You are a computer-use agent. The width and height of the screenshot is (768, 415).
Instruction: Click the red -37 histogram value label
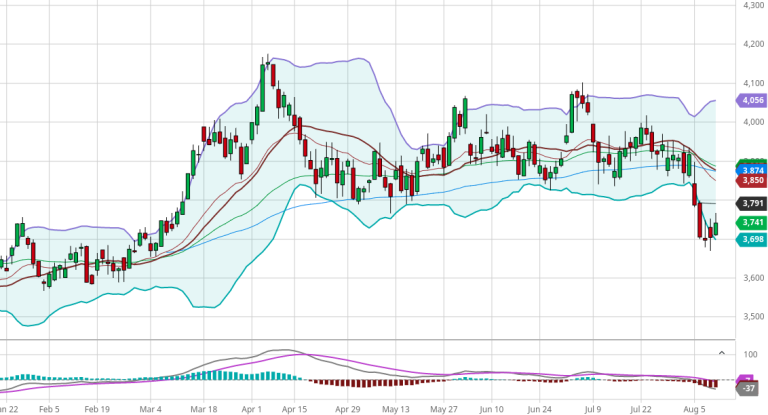pos(749,388)
